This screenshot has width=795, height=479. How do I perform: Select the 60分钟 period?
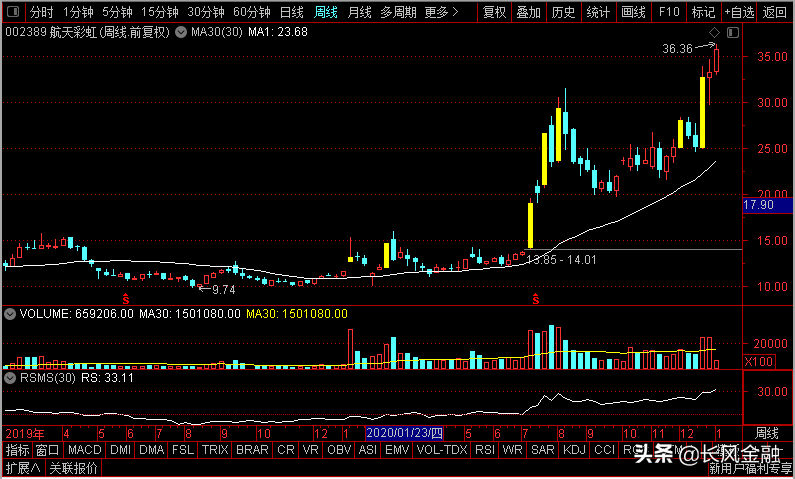pyautogui.click(x=252, y=12)
